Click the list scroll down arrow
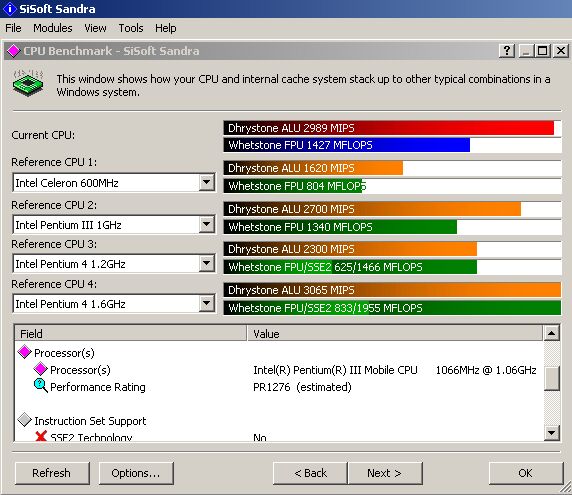The image size is (572, 495). (552, 433)
